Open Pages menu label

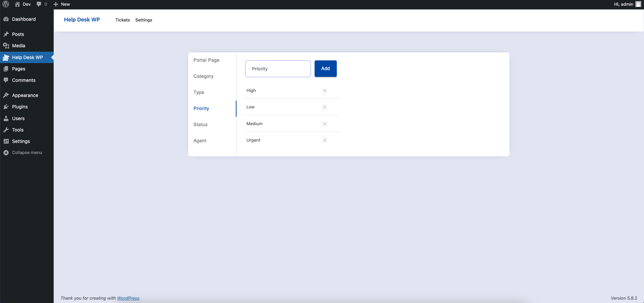pyautogui.click(x=19, y=69)
